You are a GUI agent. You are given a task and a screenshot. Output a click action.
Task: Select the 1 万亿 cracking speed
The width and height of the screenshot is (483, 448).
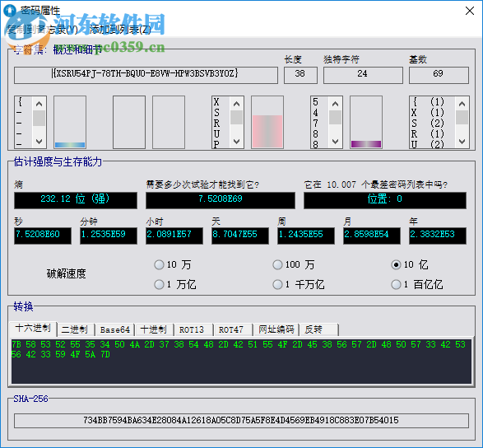175,284
